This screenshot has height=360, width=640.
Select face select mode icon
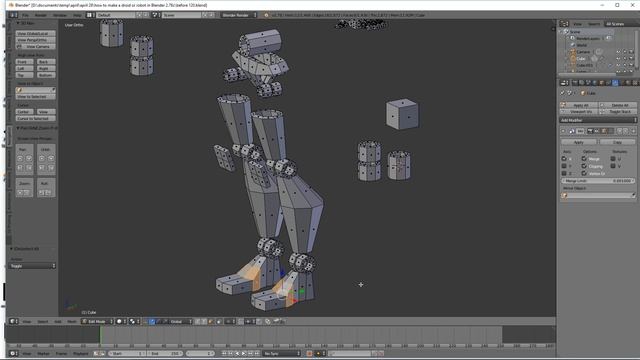(211, 322)
